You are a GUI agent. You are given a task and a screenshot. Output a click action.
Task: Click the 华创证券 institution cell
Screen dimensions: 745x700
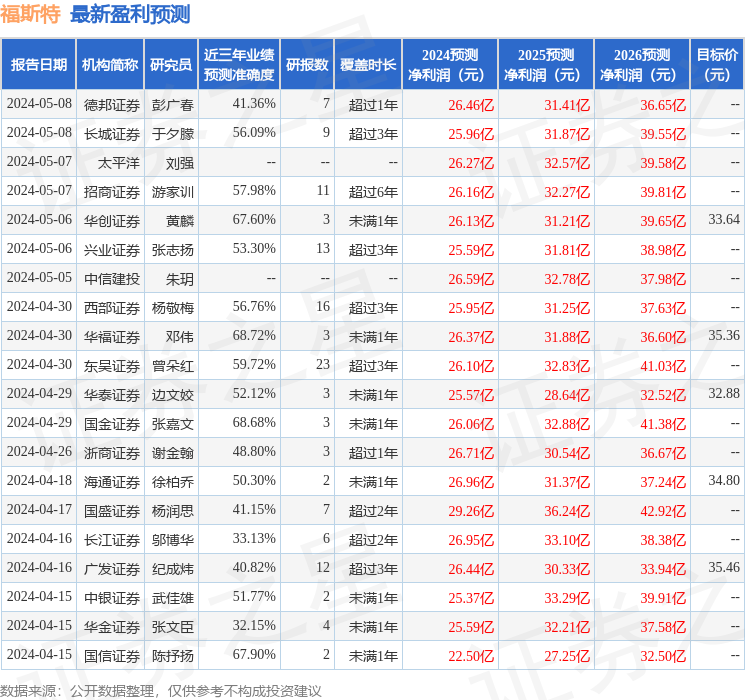(112, 221)
